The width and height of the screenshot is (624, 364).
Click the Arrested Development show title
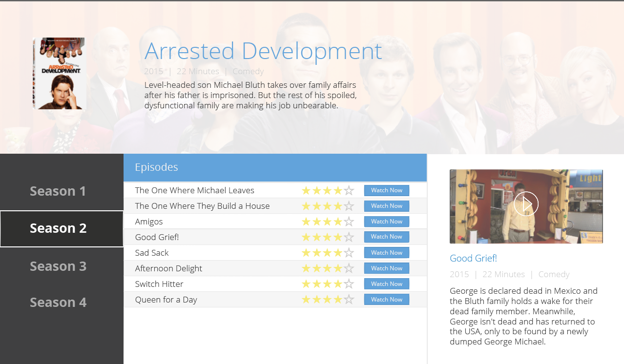(263, 51)
